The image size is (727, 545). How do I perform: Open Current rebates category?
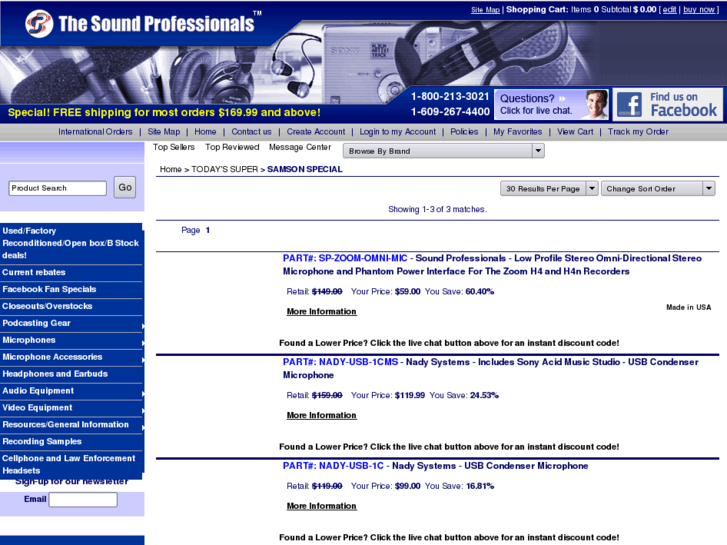(71, 272)
